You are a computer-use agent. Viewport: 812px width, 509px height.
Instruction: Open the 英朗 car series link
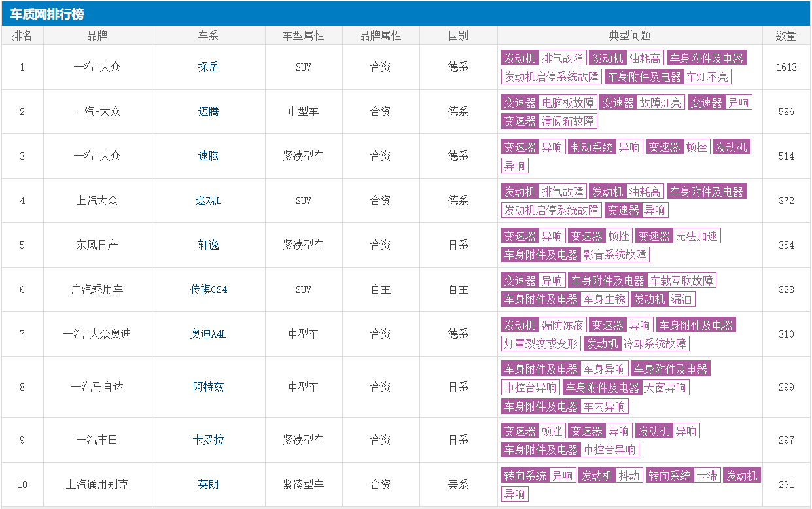click(x=208, y=484)
